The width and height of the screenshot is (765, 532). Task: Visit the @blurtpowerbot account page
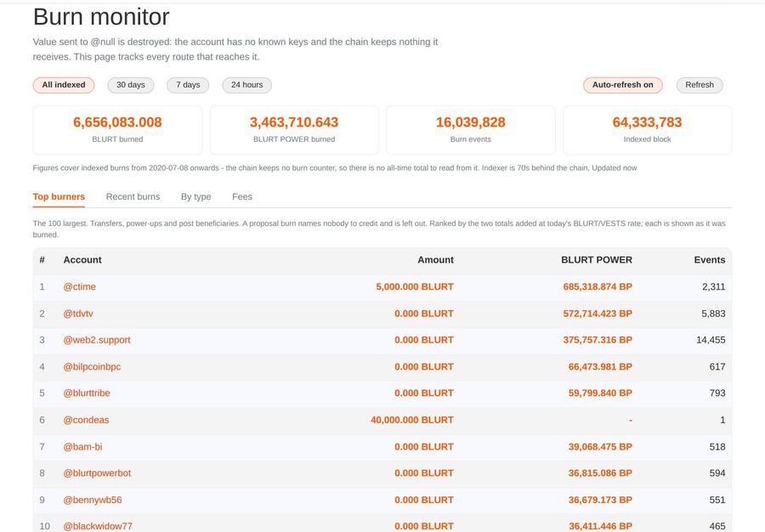[97, 473]
